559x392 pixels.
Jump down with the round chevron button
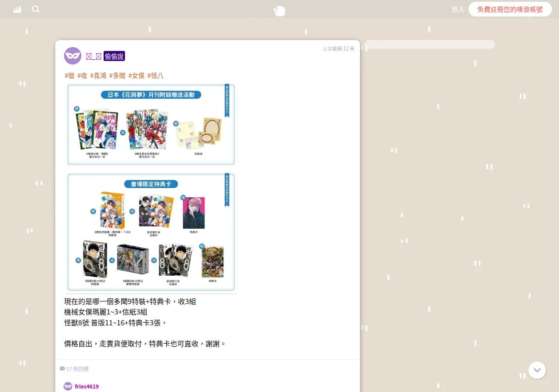pyautogui.click(x=537, y=370)
